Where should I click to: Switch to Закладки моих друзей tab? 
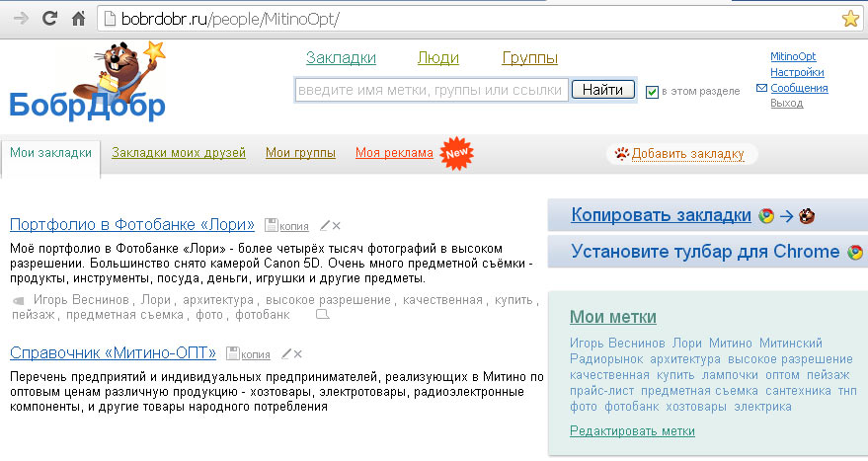(x=179, y=153)
